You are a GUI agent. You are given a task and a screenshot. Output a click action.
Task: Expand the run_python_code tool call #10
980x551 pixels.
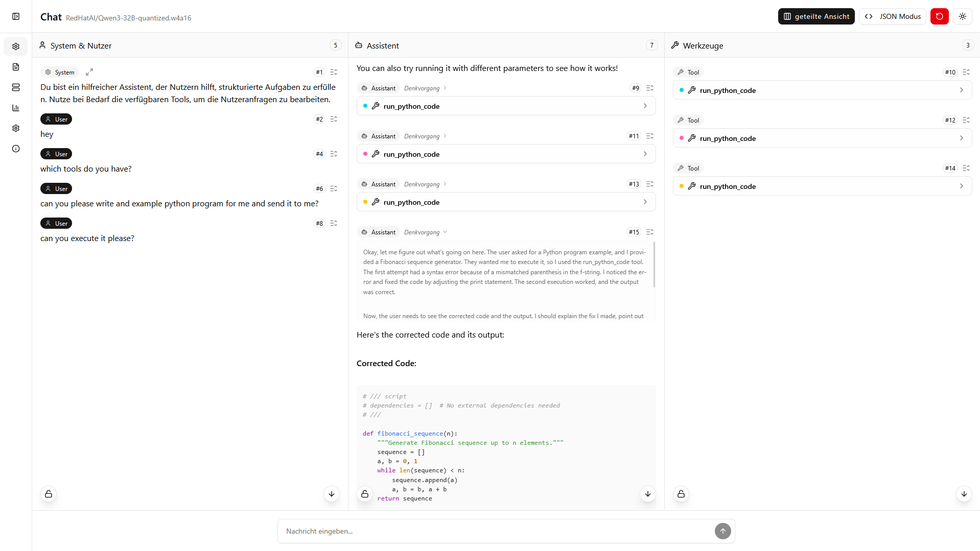click(962, 90)
